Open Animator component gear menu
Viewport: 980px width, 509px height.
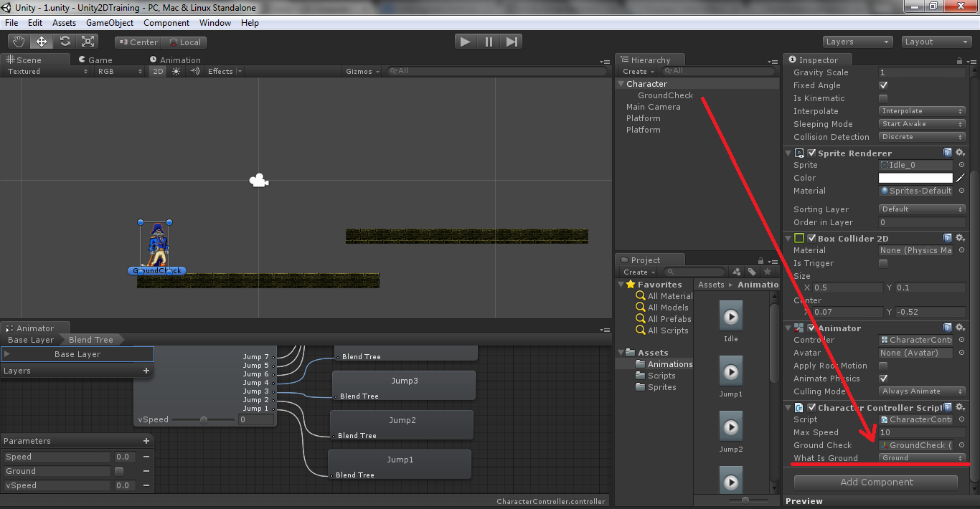coord(960,328)
